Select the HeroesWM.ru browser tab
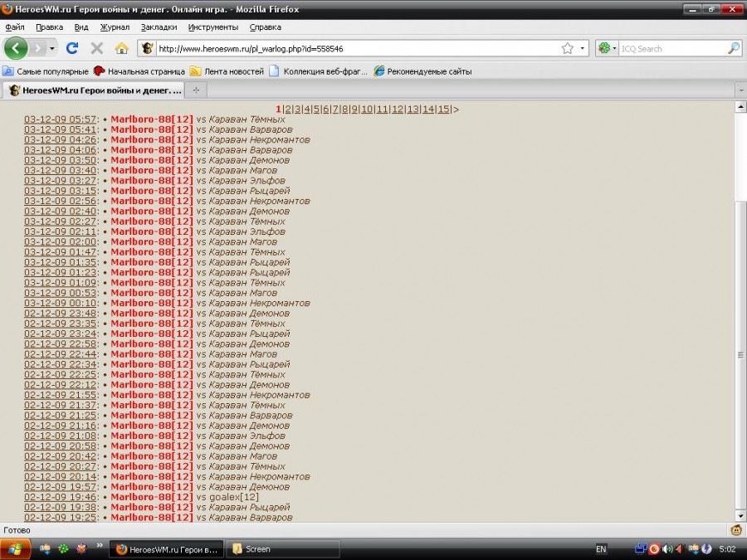Screen dimensions: 747x560 pyautogui.click(x=95, y=90)
